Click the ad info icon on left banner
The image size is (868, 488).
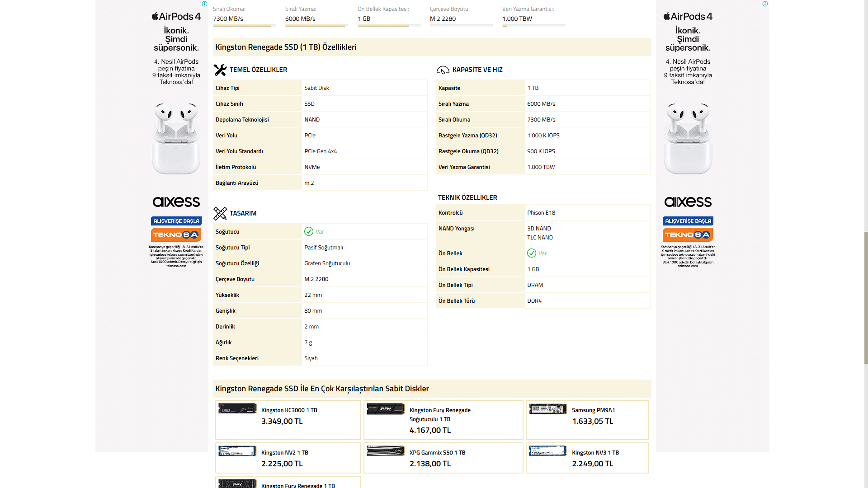pos(204,4)
